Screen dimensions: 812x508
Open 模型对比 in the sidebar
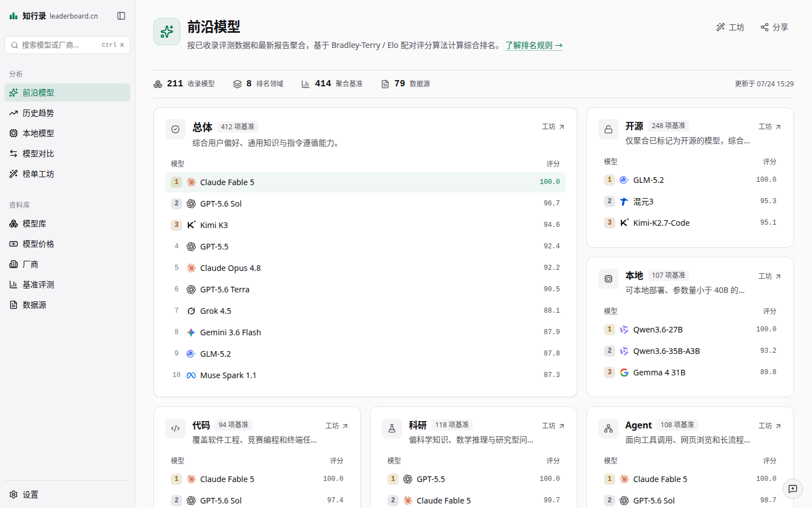67,154
